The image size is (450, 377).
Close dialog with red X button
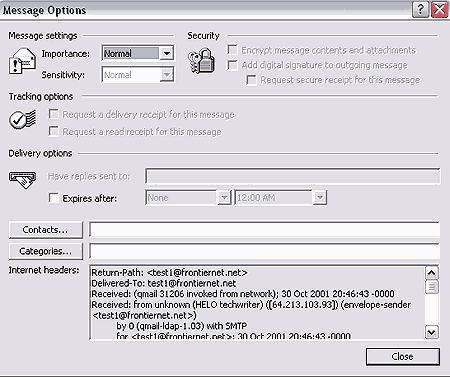(x=439, y=9)
